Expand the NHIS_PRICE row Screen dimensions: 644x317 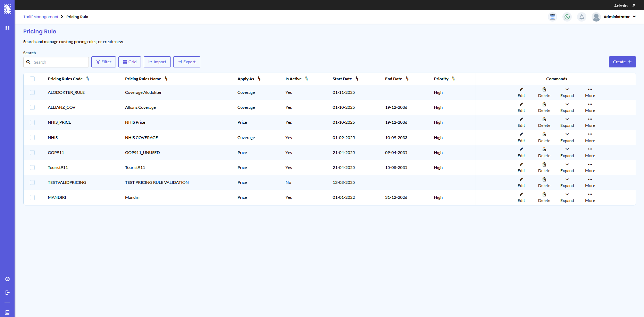click(567, 122)
